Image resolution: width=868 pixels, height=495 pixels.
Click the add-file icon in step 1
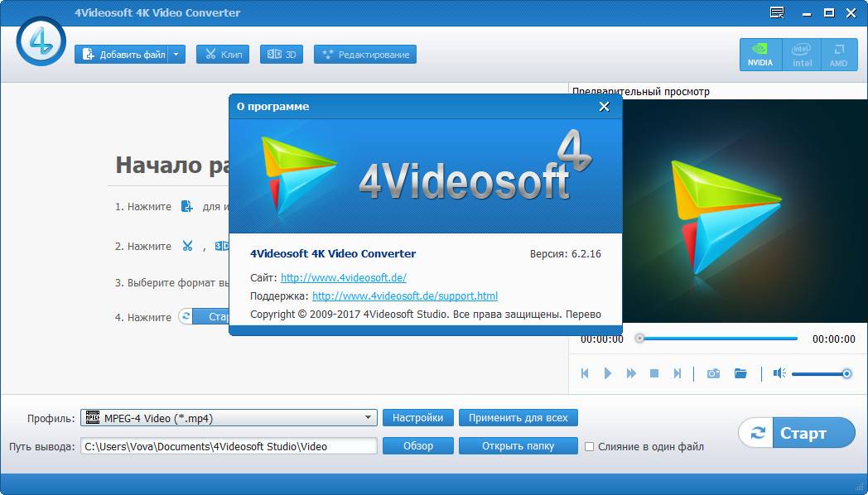187,207
